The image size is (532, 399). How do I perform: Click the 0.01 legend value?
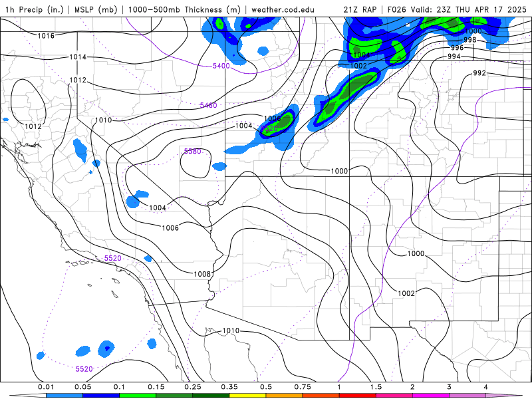click(46, 387)
